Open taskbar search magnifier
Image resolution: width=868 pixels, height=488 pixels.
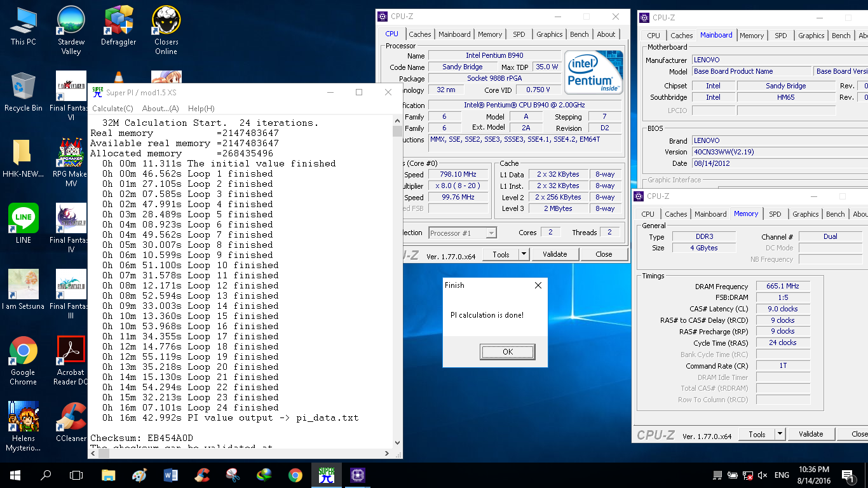click(x=46, y=475)
